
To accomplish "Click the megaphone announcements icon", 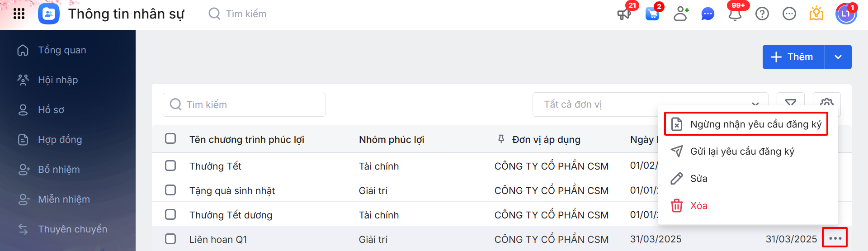I will pyautogui.click(x=624, y=14).
